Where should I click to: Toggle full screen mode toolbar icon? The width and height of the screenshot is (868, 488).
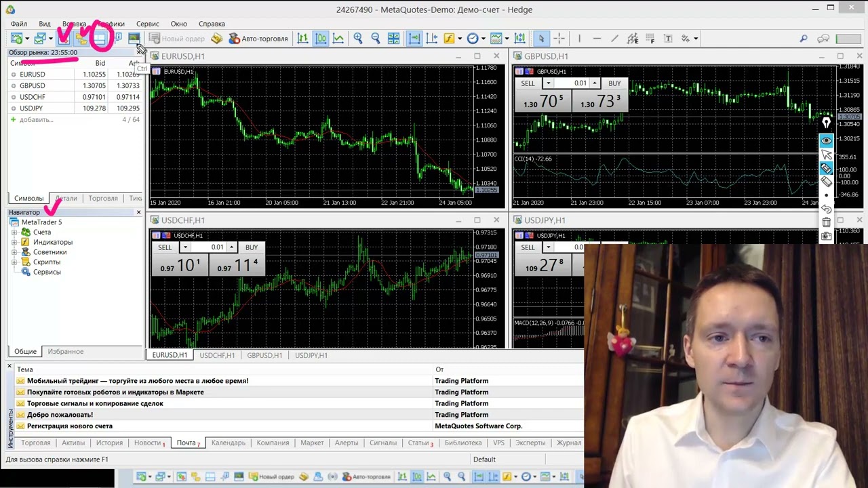pyautogui.click(x=134, y=39)
